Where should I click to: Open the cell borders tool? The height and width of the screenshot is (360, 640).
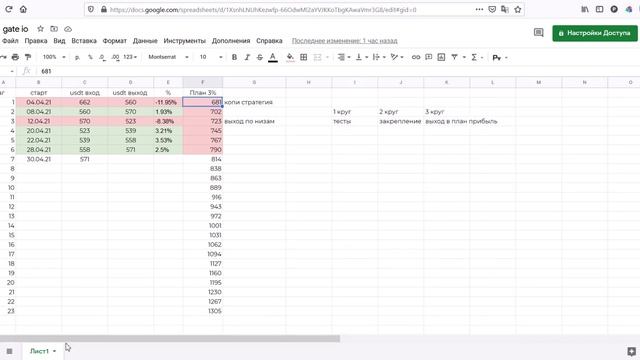point(303,57)
